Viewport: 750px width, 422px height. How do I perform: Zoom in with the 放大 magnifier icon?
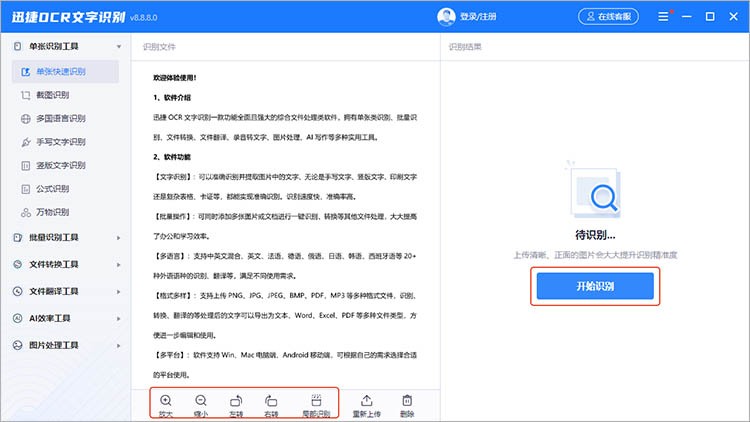click(165, 405)
